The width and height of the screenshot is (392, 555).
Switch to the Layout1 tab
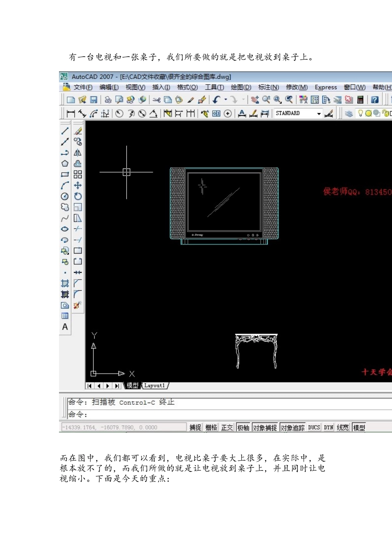click(x=155, y=385)
